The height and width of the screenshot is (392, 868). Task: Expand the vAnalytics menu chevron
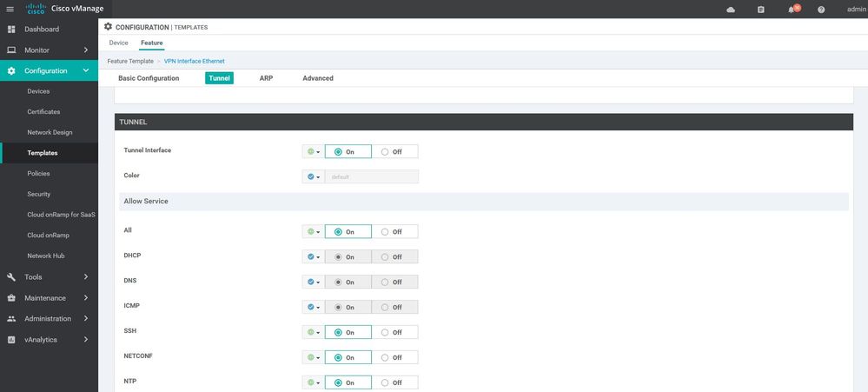86,339
